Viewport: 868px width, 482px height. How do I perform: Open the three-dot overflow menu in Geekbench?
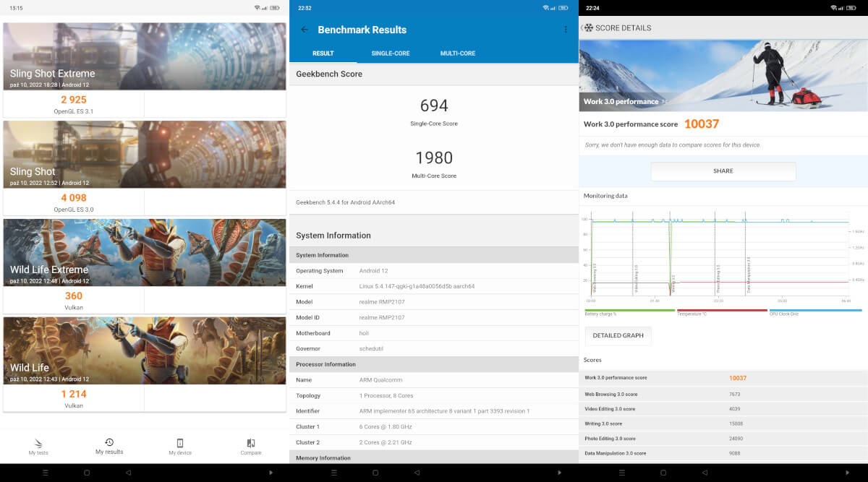[x=566, y=30]
